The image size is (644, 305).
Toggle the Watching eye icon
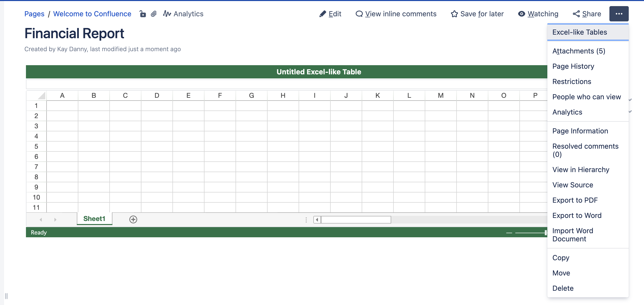click(x=521, y=14)
